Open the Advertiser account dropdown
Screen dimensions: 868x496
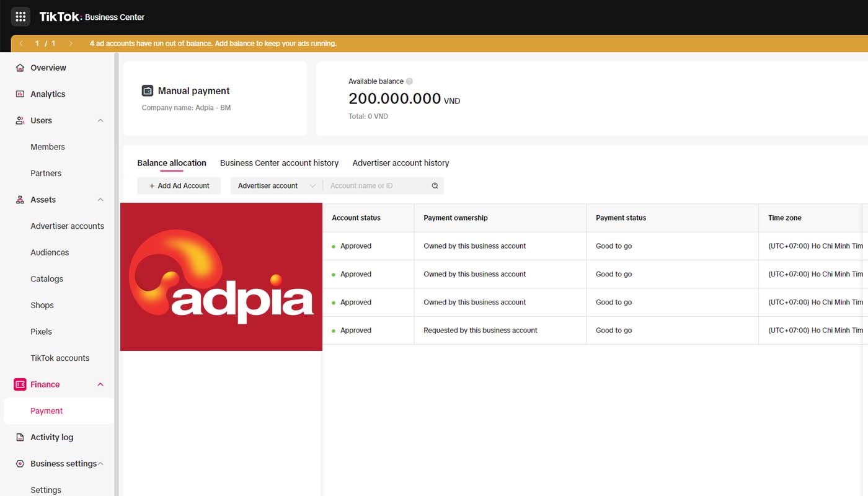(277, 185)
